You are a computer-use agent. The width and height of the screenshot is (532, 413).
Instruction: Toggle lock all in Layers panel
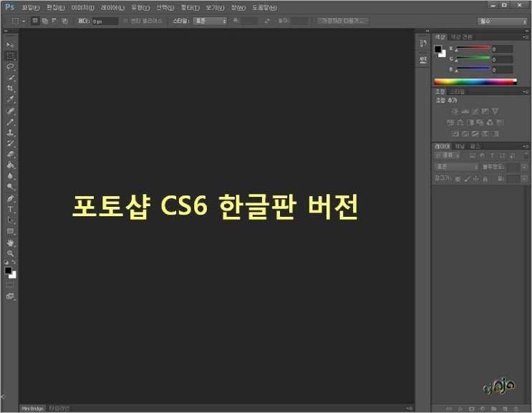point(485,179)
